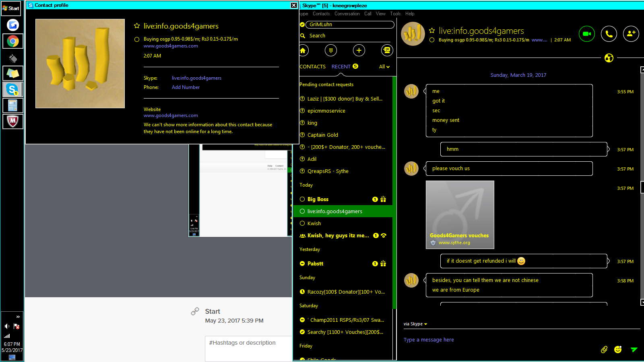Open the Help menu

[x=410, y=14]
